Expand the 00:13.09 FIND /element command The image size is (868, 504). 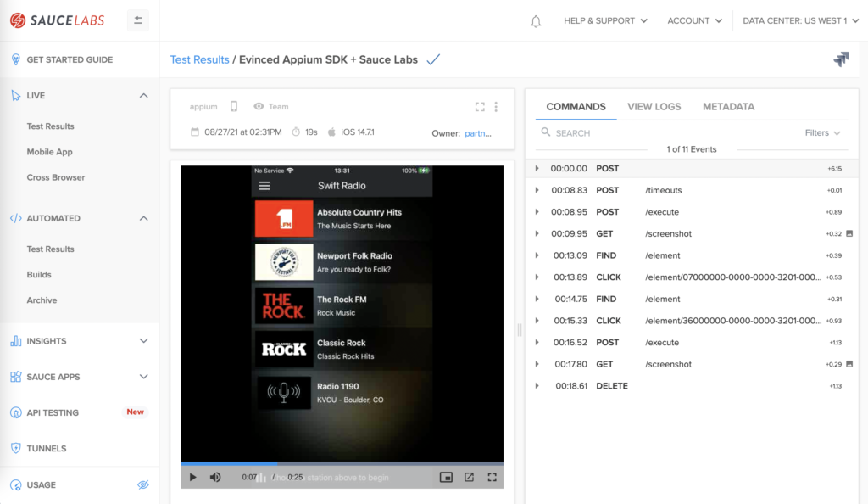coord(537,255)
